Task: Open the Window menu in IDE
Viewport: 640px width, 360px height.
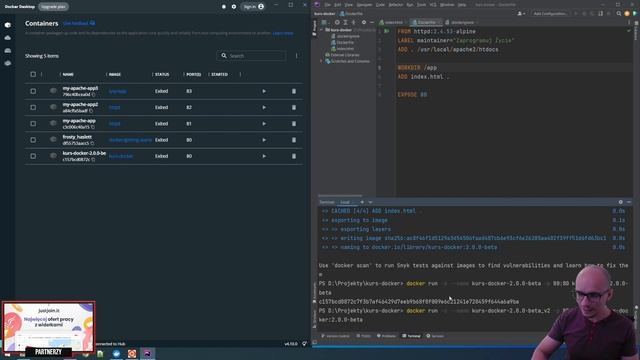Action: click(447, 5)
